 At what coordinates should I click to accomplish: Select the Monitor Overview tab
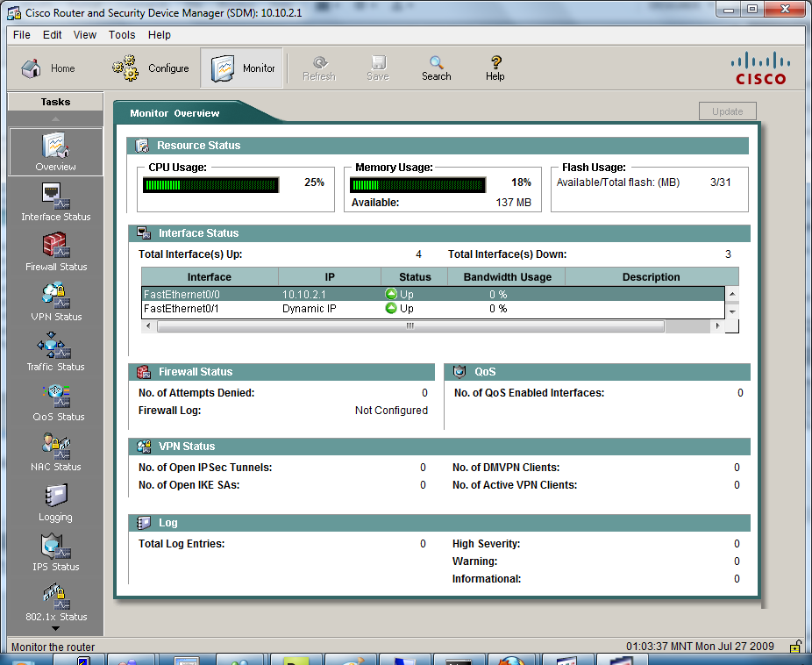click(x=175, y=113)
